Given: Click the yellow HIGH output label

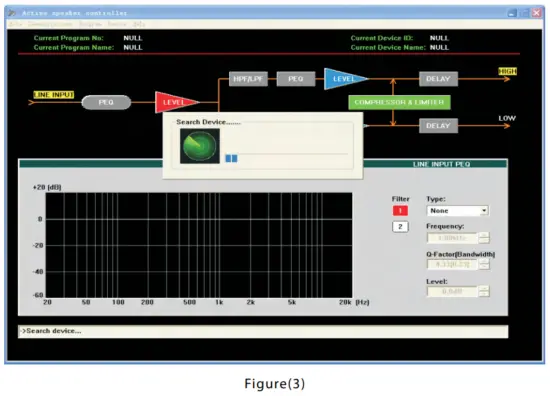Looking at the screenshot, I should [508, 71].
